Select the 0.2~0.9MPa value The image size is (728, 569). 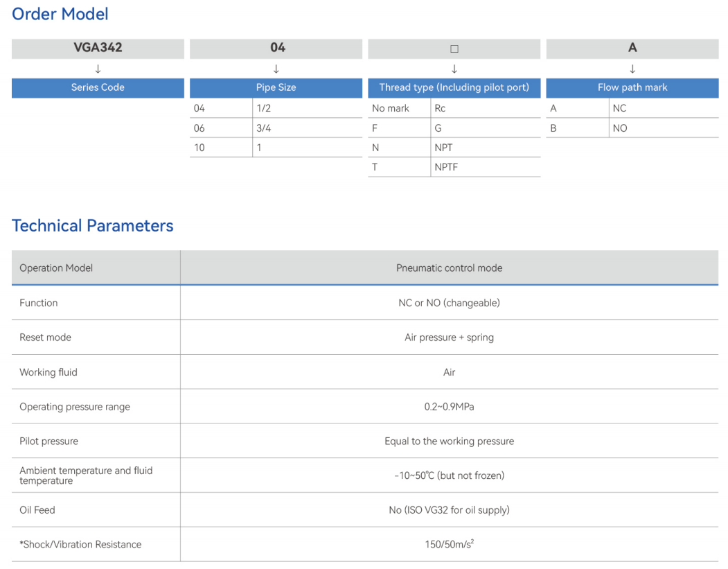449,407
